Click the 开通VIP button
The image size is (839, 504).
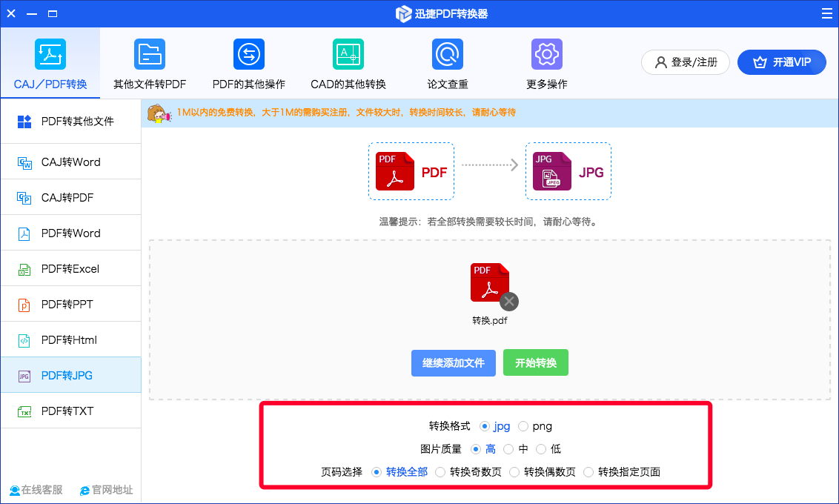782,62
